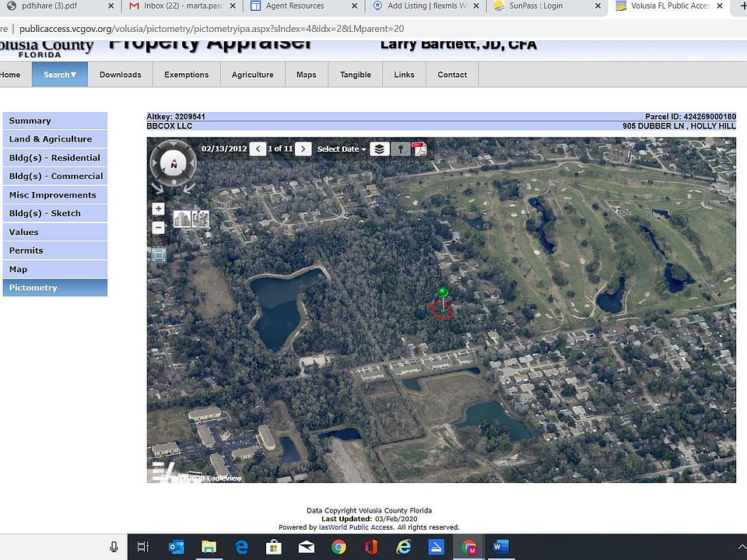Open Internet Explorer from the taskbar

pos(404,547)
